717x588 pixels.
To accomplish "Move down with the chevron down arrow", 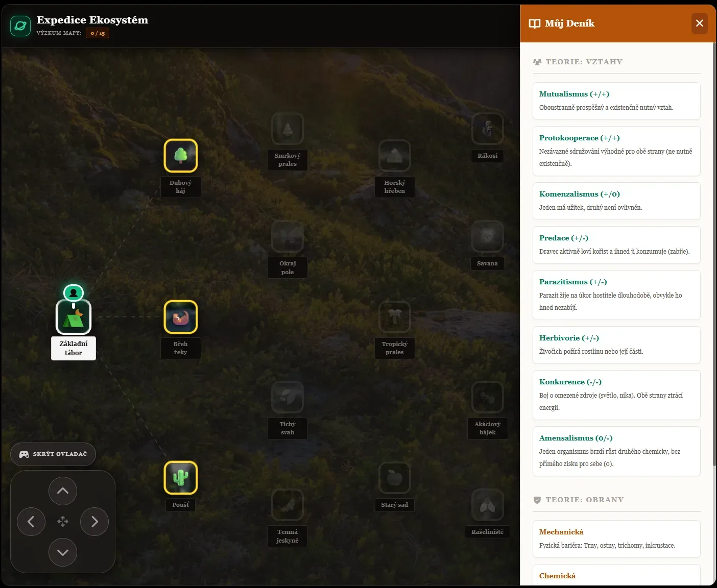I will click(x=63, y=552).
